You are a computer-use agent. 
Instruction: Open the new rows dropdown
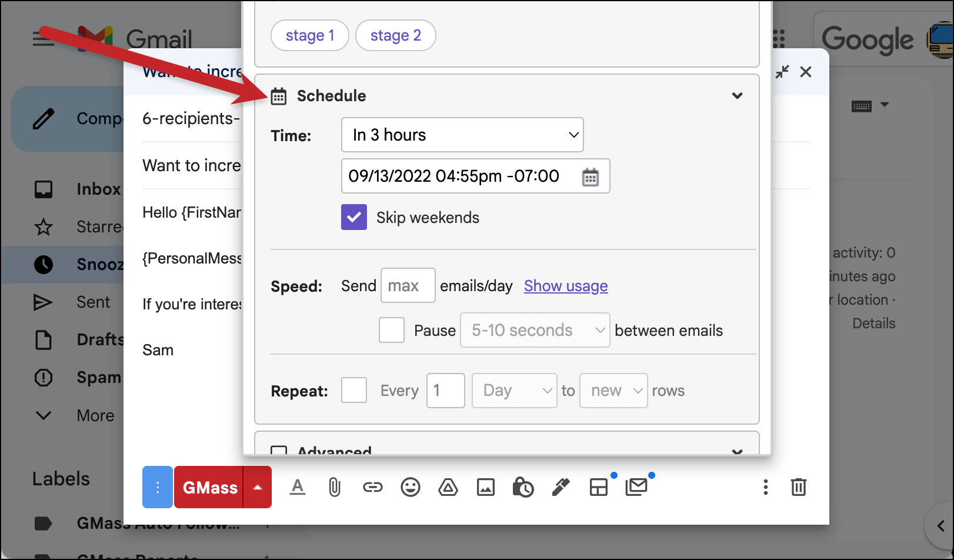pos(613,391)
